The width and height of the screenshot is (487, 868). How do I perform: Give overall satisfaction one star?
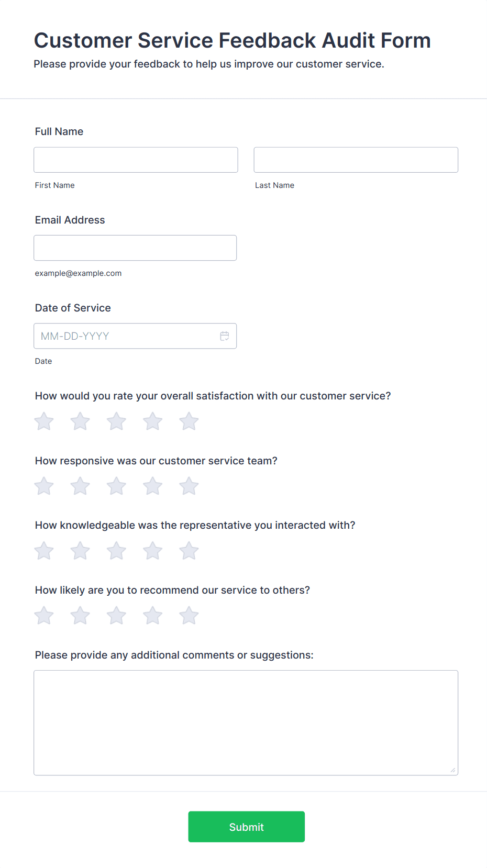click(44, 421)
